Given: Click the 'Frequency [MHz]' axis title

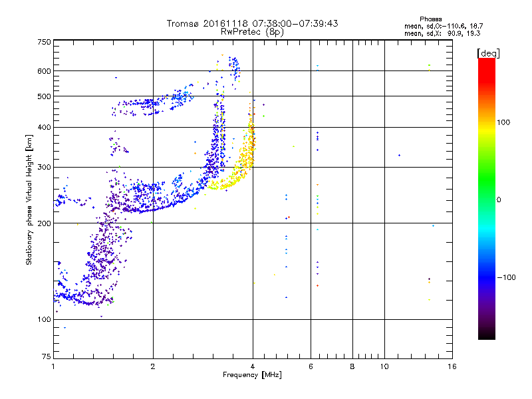Looking at the screenshot, I should coord(252,375).
